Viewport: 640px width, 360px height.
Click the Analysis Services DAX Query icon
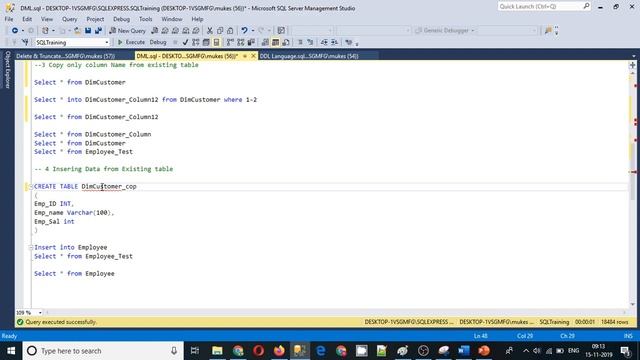pyautogui.click(x=196, y=31)
